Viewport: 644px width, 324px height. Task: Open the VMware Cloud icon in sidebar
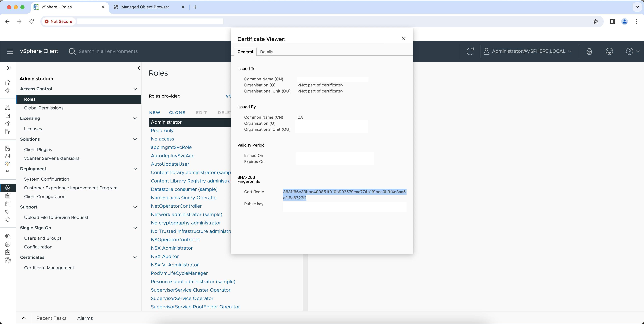click(x=8, y=163)
